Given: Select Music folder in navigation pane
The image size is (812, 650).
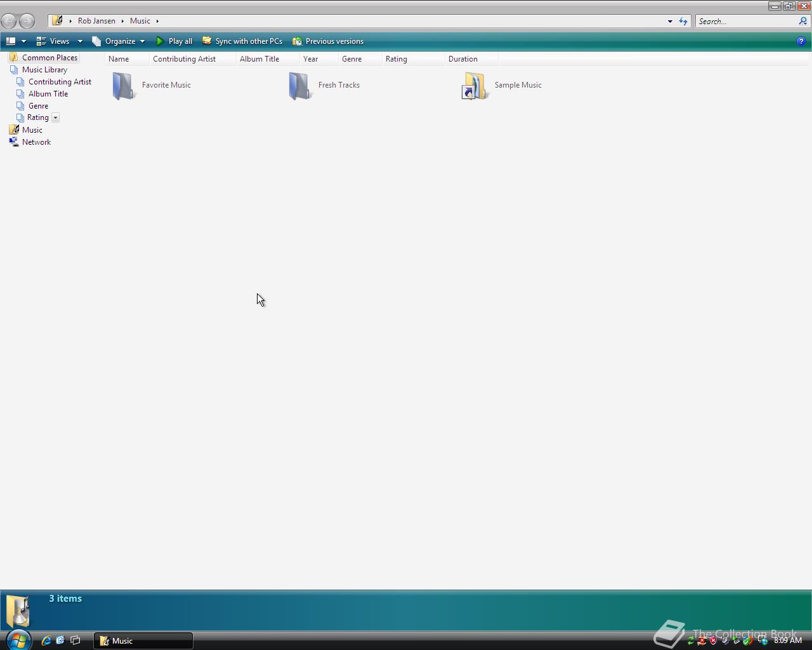Looking at the screenshot, I should click(26, 130).
